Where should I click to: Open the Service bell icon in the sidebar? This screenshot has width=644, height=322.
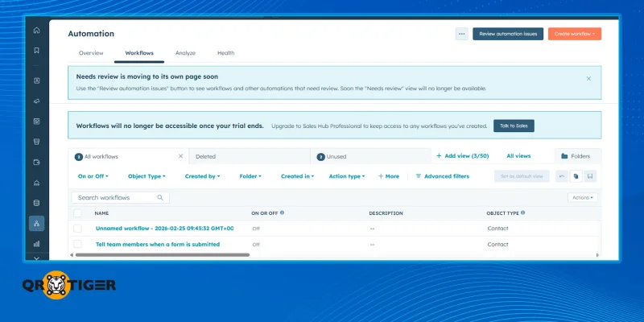click(36, 183)
